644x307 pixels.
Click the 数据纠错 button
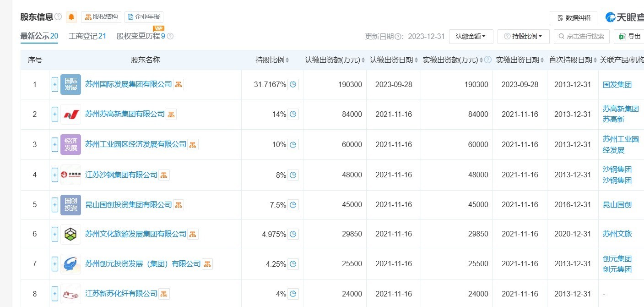[574, 18]
